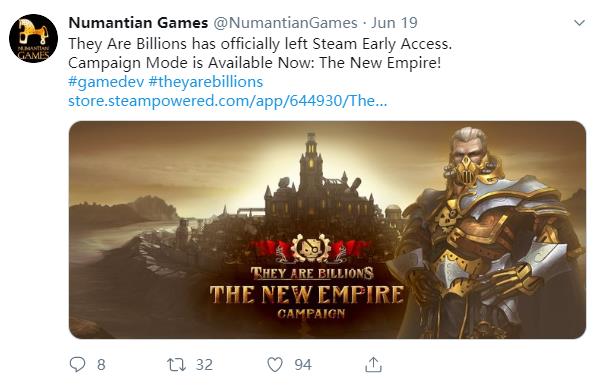Image resolution: width=595 pixels, height=389 pixels.
Task: Click the reply count 8
Action: coord(101,365)
